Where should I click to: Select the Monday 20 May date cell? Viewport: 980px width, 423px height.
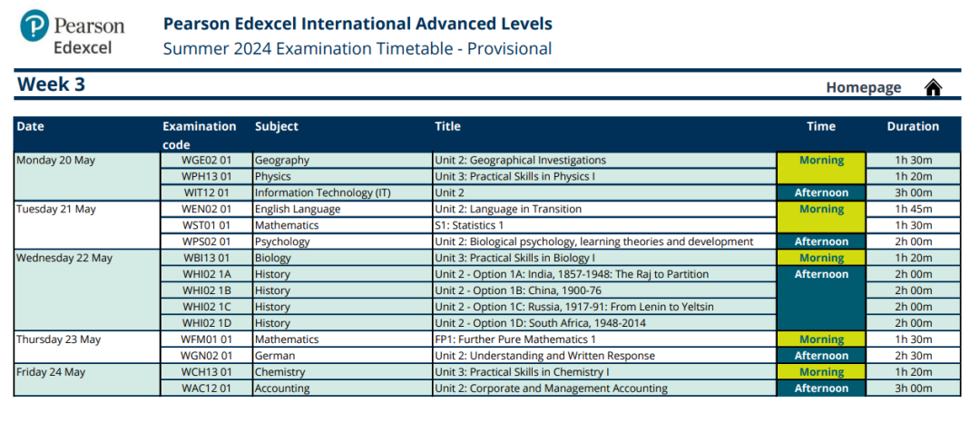coord(87,176)
